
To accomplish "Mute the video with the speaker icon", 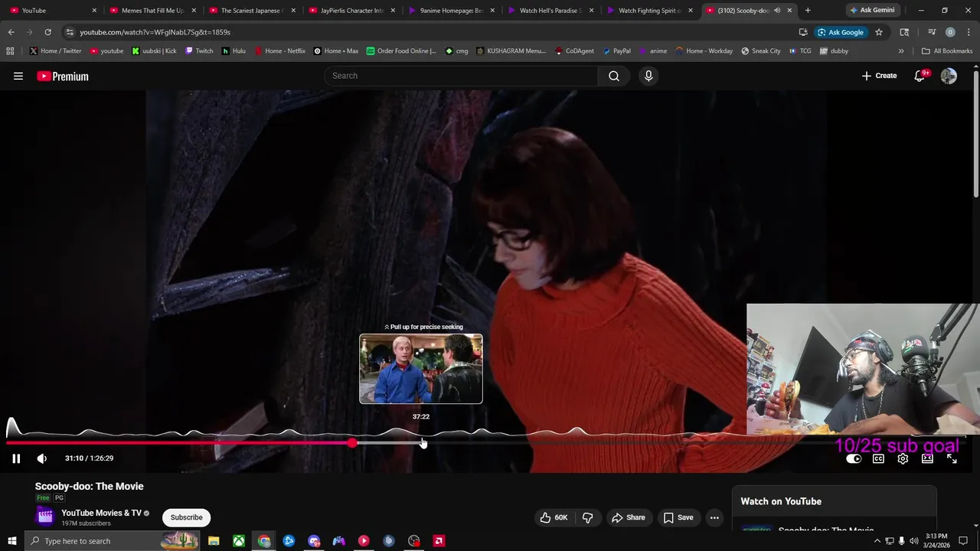I will pos(42,458).
